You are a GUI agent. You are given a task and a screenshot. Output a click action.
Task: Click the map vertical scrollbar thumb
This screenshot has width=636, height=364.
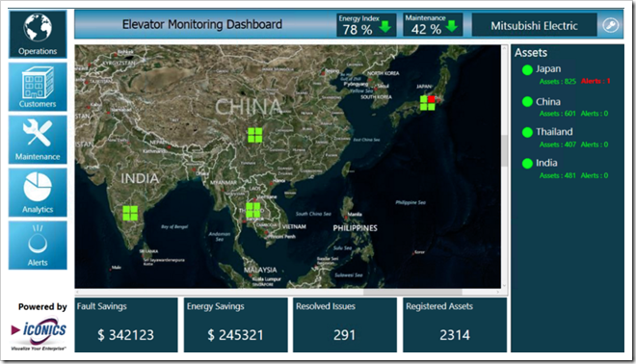click(x=505, y=150)
